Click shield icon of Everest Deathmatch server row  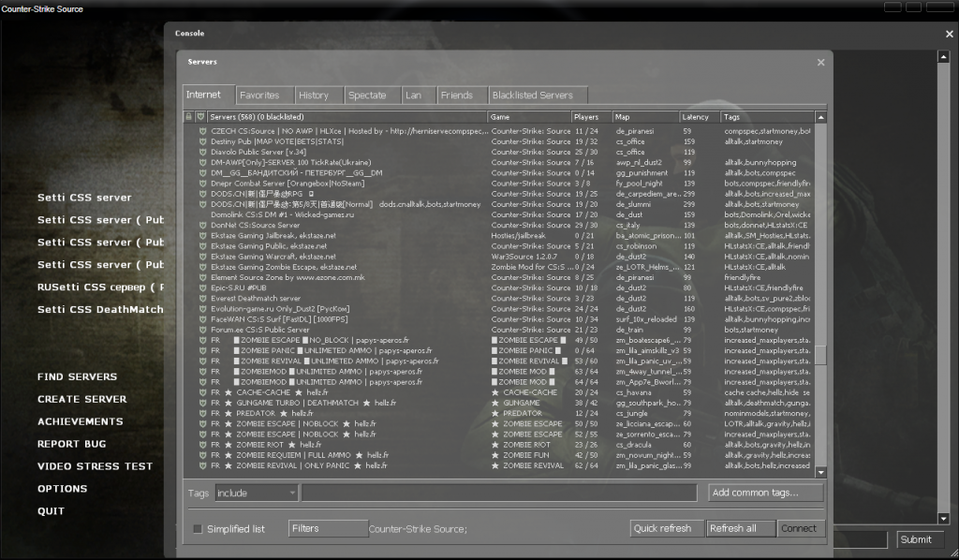pos(202,299)
